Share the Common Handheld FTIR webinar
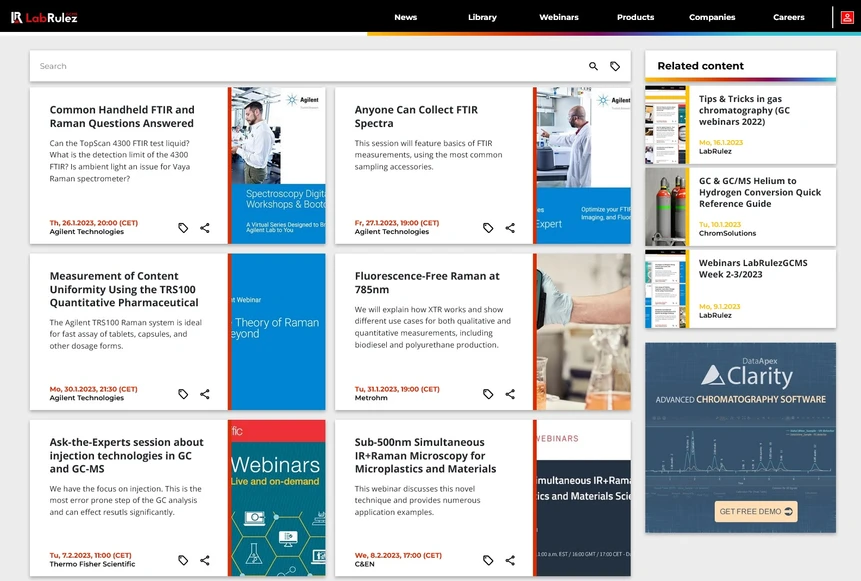The width and height of the screenshot is (861, 581). click(205, 228)
